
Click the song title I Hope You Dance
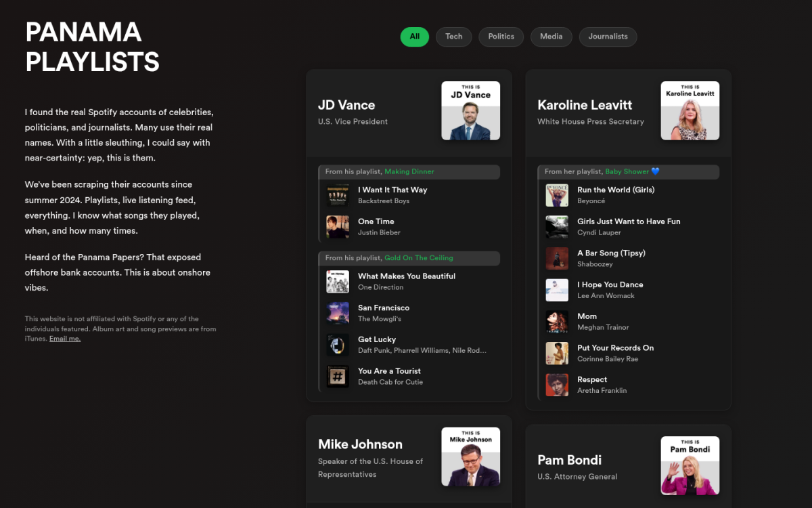pyautogui.click(x=610, y=285)
